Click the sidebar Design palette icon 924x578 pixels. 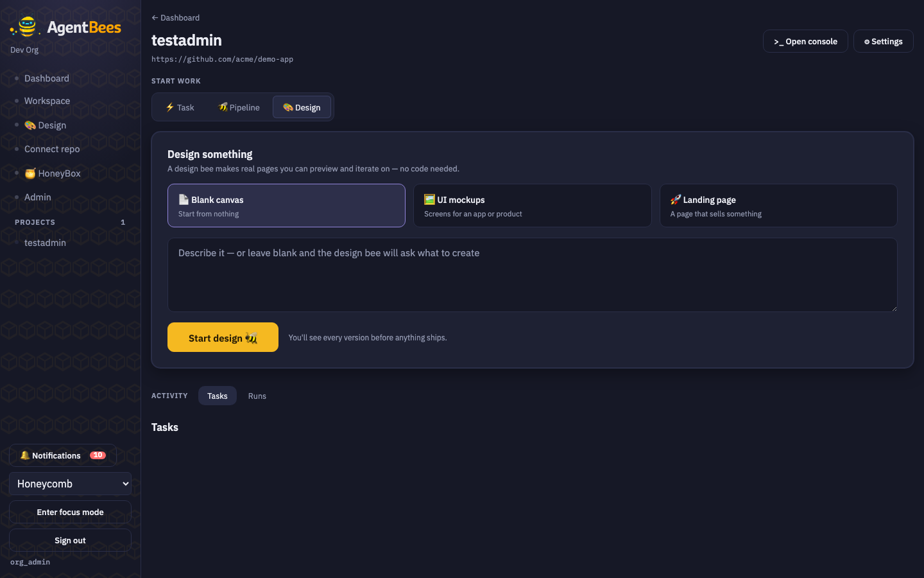click(x=30, y=125)
